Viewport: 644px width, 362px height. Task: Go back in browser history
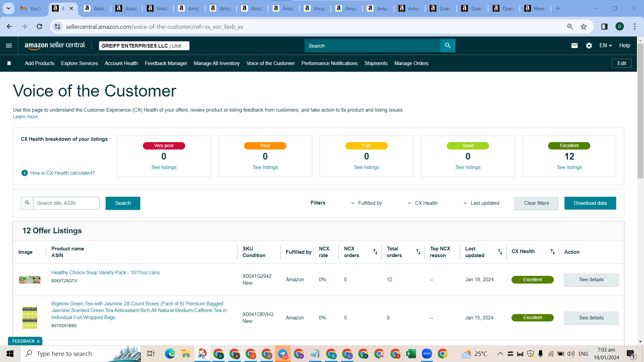click(9, 26)
